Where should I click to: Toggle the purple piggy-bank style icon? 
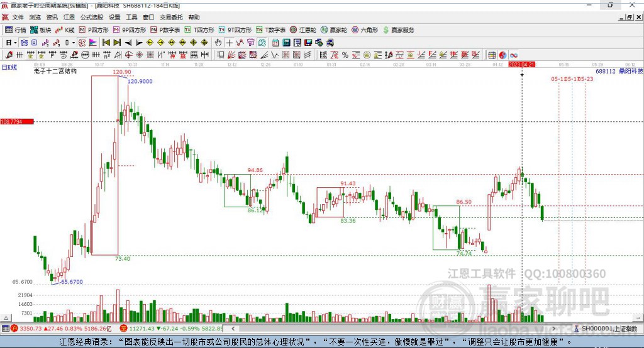click(250, 43)
